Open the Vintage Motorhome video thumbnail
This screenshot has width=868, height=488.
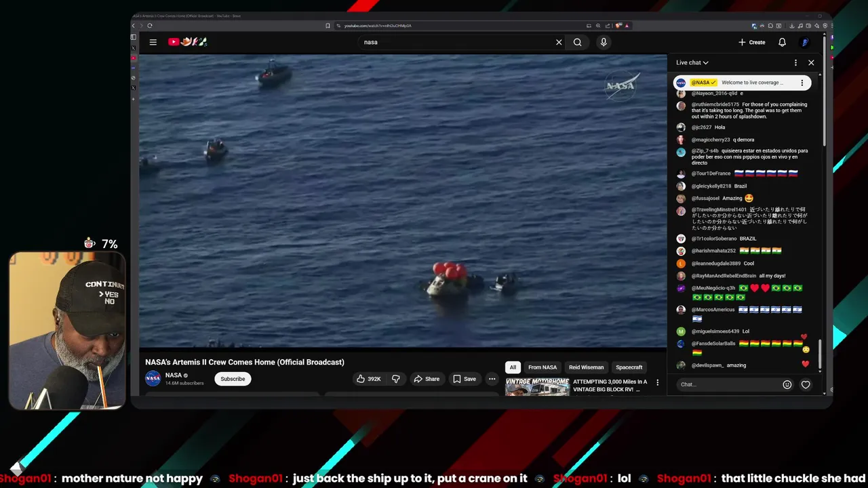click(x=537, y=387)
